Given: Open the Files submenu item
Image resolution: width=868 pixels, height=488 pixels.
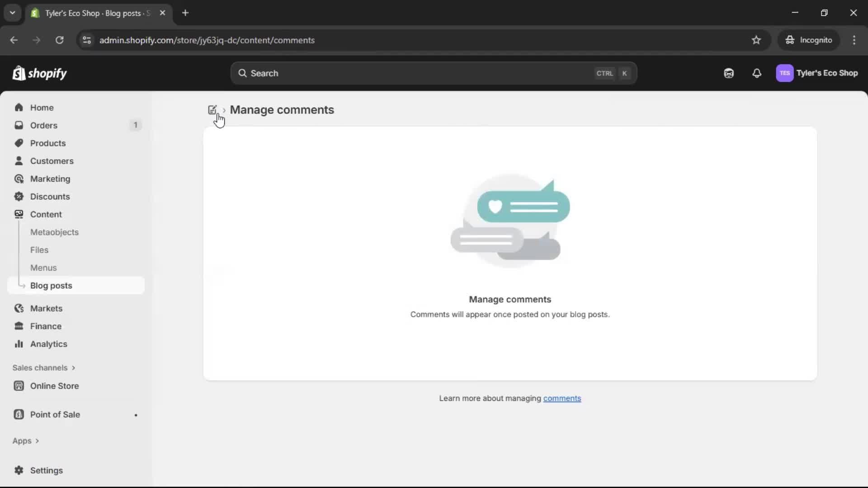Looking at the screenshot, I should click(x=39, y=250).
